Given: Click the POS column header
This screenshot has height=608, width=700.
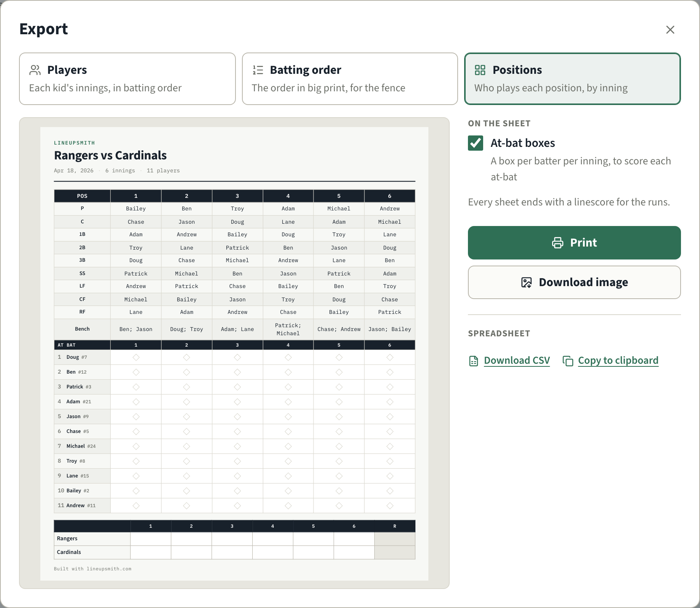Looking at the screenshot, I should pos(82,196).
